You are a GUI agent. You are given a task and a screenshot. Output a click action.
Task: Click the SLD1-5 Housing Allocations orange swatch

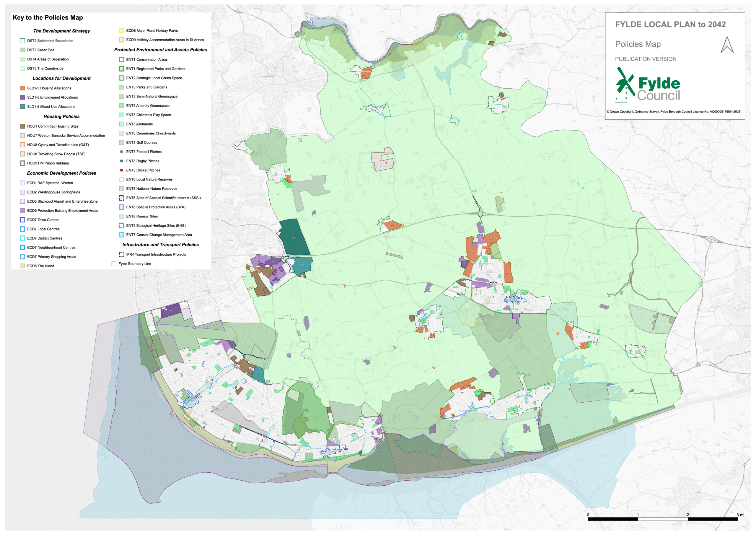[x=22, y=88]
